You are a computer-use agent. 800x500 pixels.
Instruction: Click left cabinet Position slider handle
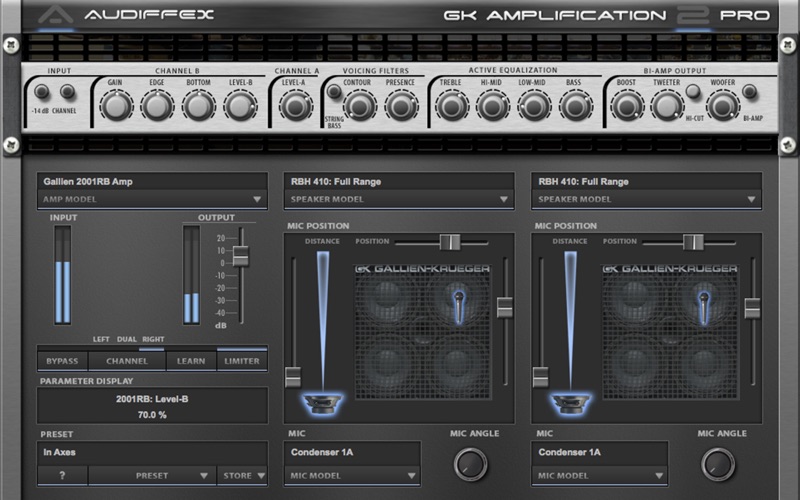[450, 242]
